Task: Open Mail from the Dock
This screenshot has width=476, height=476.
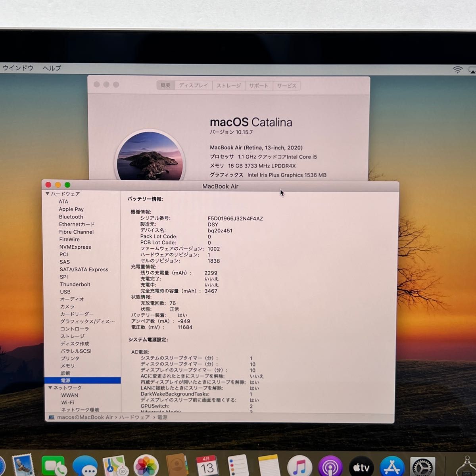Action: [23, 466]
